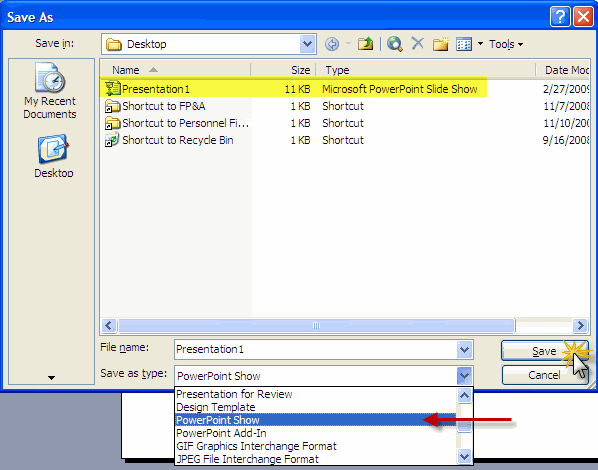The width and height of the screenshot is (598, 470).
Task: Go up one folder level icon
Action: (x=365, y=44)
